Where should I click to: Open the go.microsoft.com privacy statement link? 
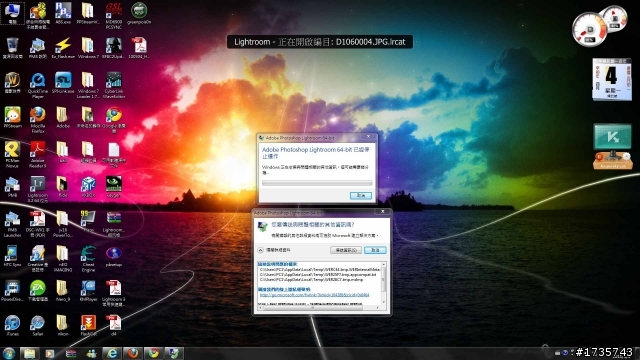[x=314, y=295]
